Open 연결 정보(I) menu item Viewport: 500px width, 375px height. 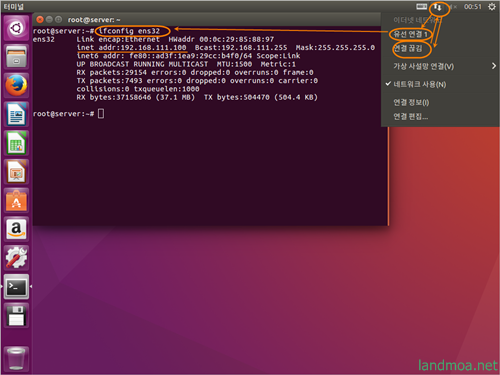(440, 102)
